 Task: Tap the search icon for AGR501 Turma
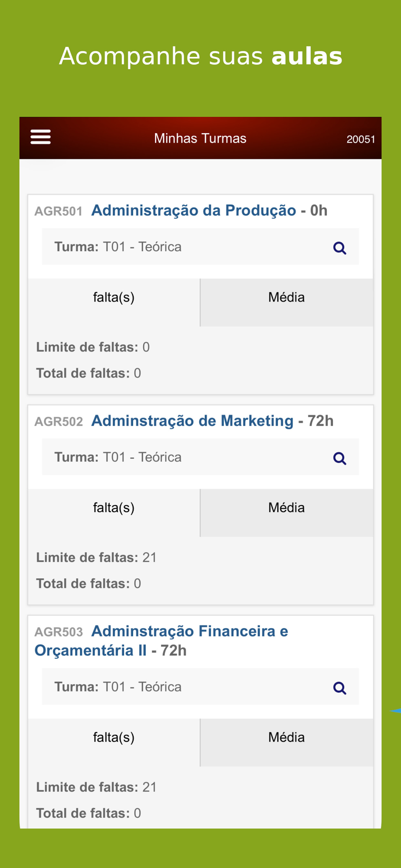click(339, 248)
